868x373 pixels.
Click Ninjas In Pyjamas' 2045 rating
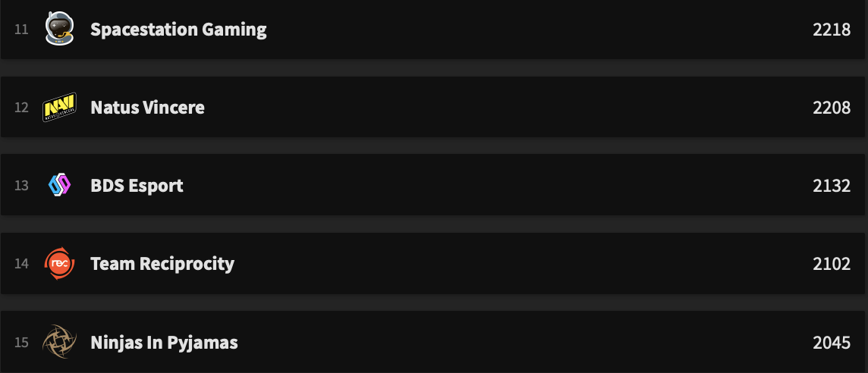click(x=832, y=343)
